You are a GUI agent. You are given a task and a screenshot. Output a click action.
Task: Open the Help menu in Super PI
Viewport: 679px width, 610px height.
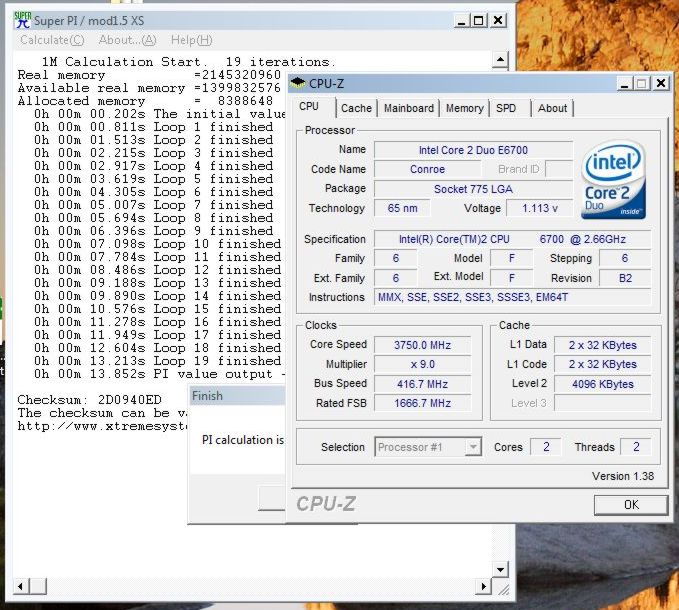pos(191,40)
